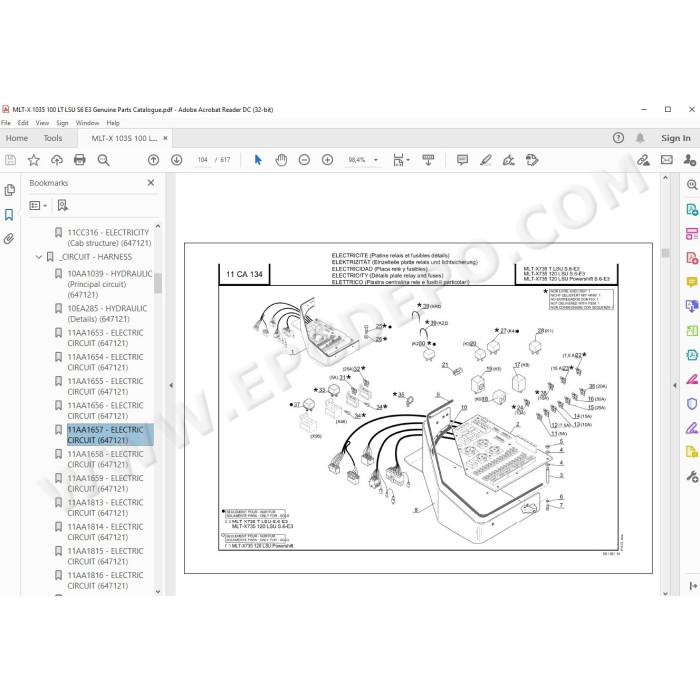Open right pane search magnifier tool
This screenshot has height=700, width=700.
(x=692, y=185)
